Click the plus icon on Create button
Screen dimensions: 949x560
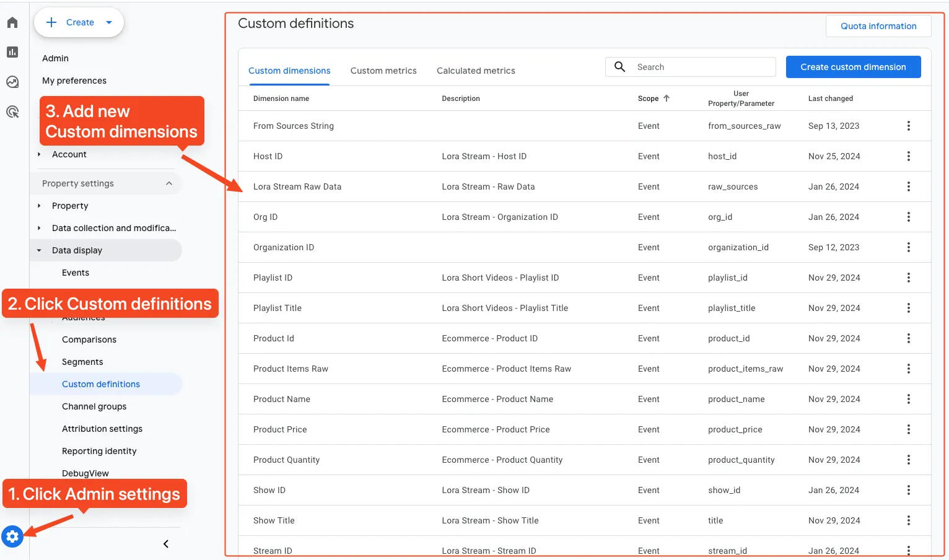pyautogui.click(x=52, y=22)
